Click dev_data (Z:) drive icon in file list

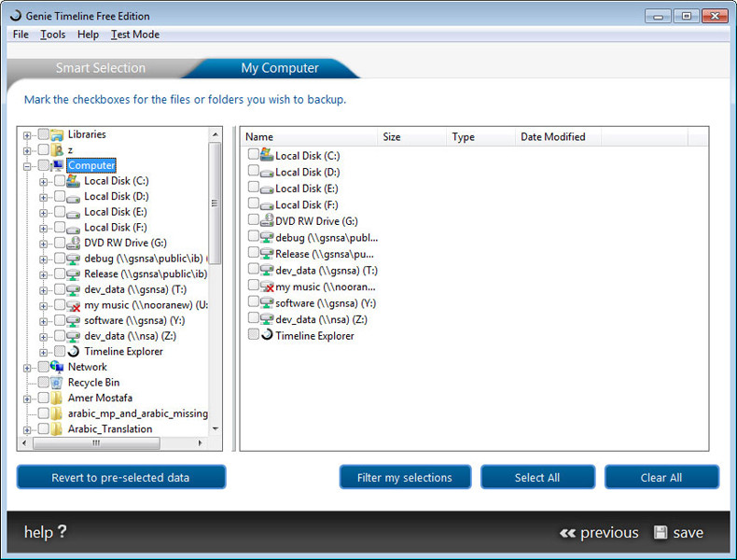pos(267,319)
